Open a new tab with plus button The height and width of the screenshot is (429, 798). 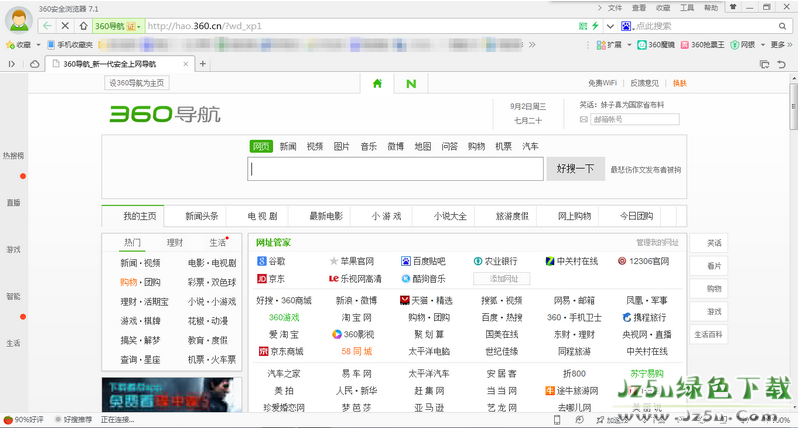point(203,64)
